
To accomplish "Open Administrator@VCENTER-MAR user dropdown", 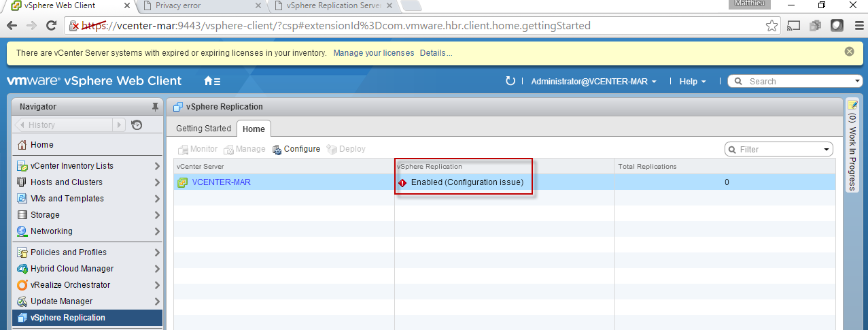I will tap(593, 81).
